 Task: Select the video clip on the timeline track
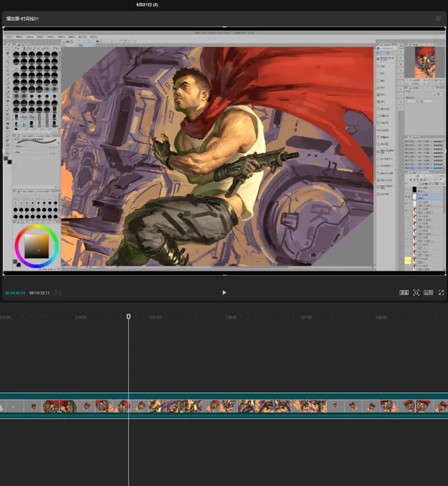coord(224,406)
